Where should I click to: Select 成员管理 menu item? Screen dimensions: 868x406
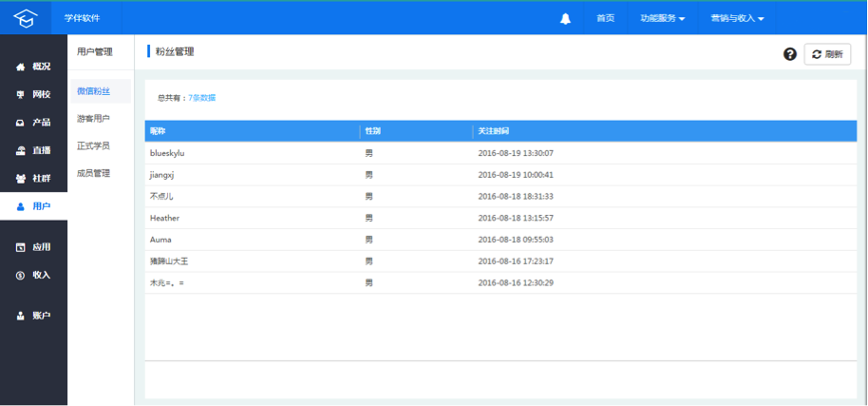coord(93,173)
